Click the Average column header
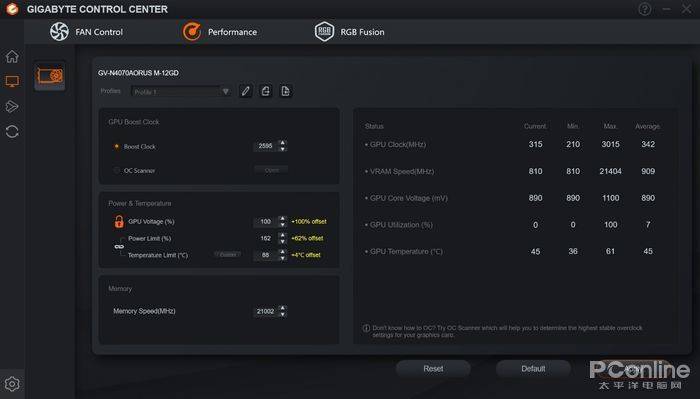Screen dimensions: 700x399 click(x=648, y=127)
